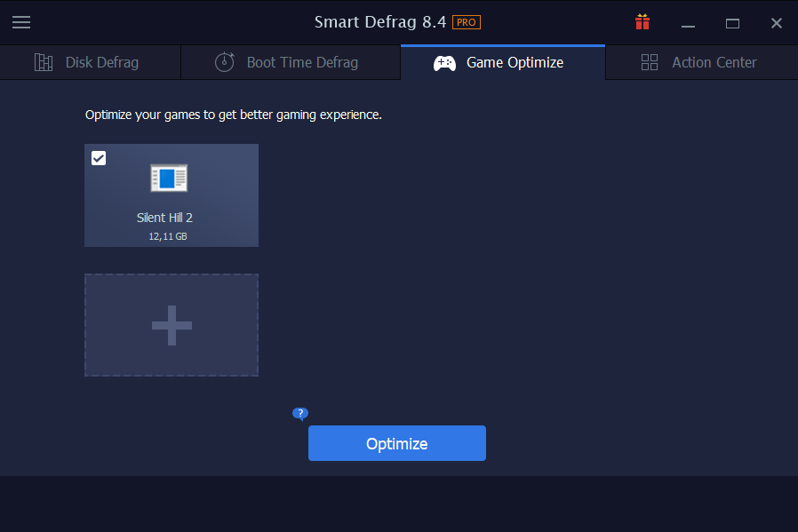Click the Silent Hill 2 game icon

169,178
